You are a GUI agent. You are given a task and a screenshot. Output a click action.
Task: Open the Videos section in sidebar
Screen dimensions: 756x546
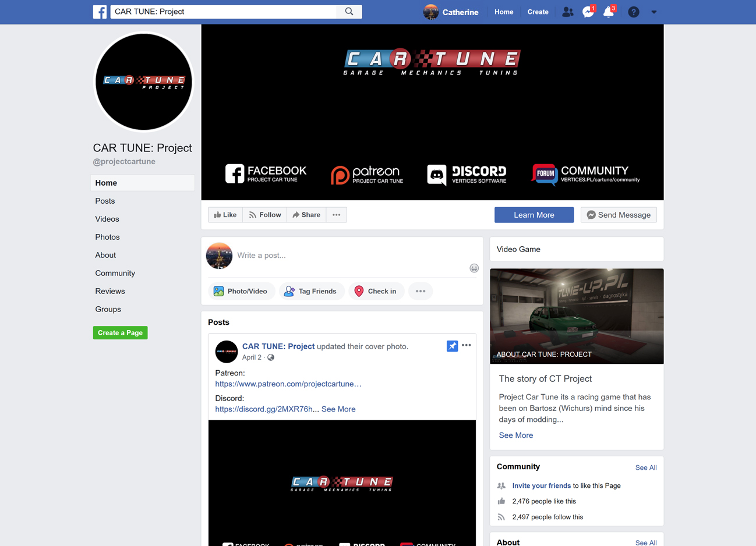point(107,219)
